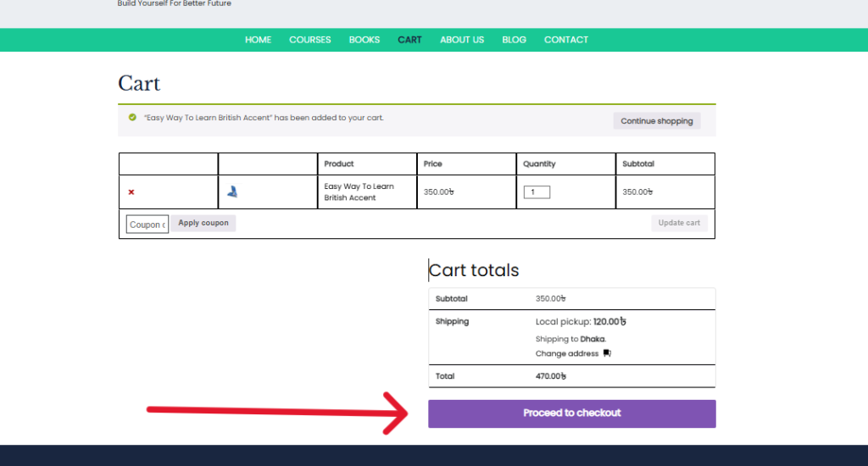Click the quantity field showing 1

(x=537, y=192)
